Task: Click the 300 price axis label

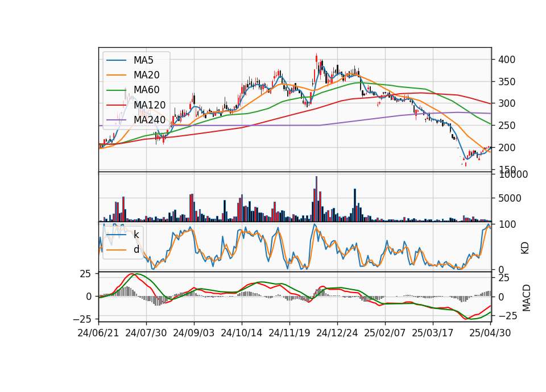Action: (507, 103)
